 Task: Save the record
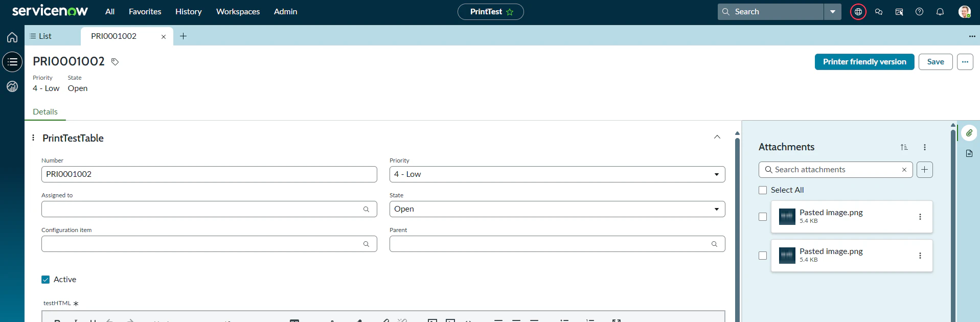(936, 62)
